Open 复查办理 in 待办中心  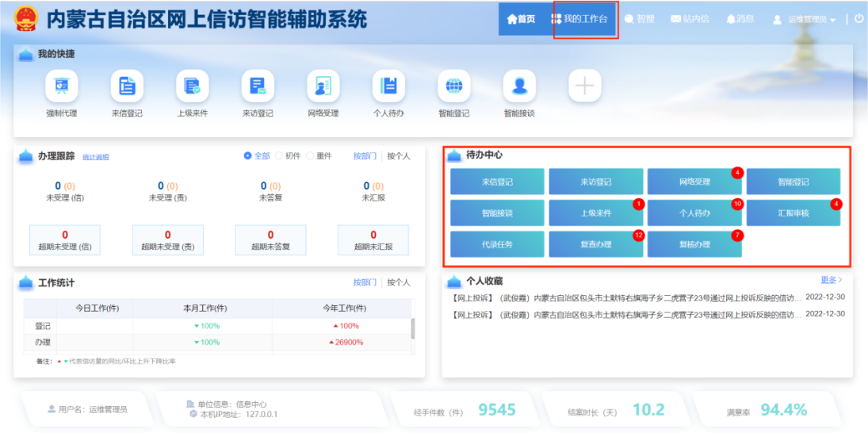point(596,244)
